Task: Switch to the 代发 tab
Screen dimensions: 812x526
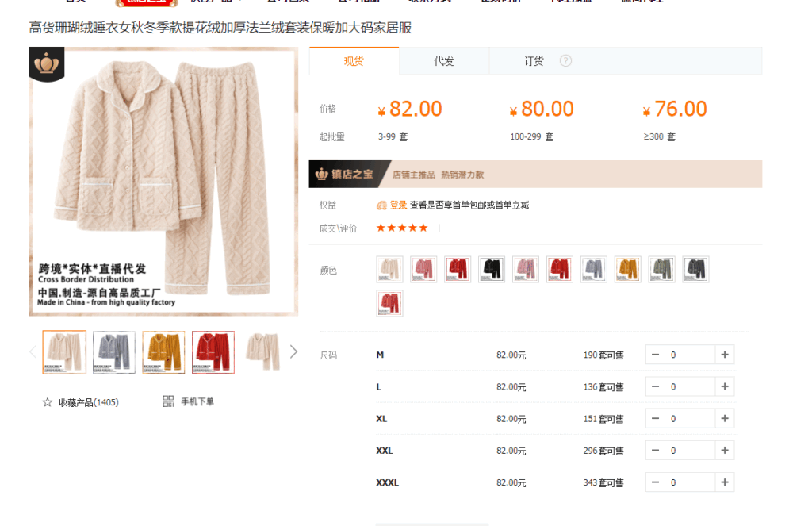Action: pos(444,61)
